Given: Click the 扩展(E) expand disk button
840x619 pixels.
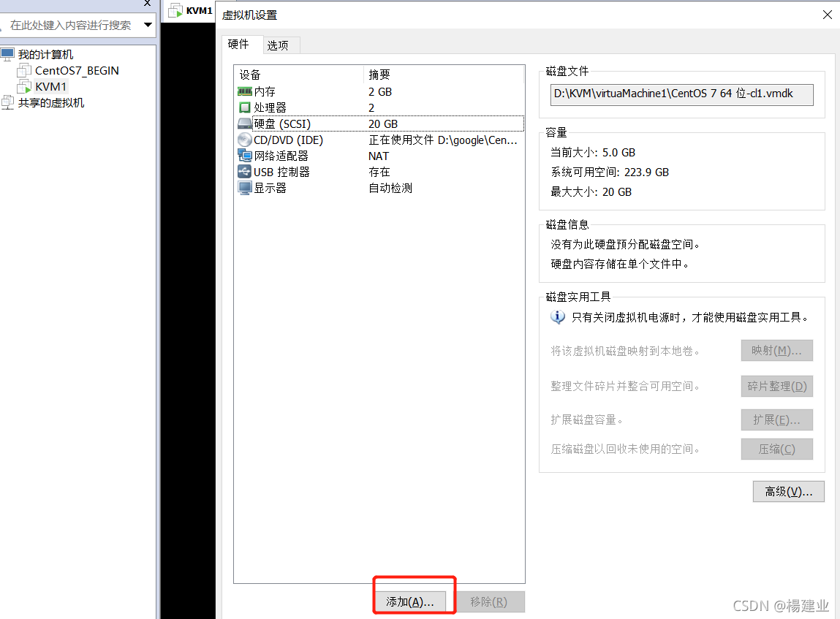Looking at the screenshot, I should [x=776, y=419].
